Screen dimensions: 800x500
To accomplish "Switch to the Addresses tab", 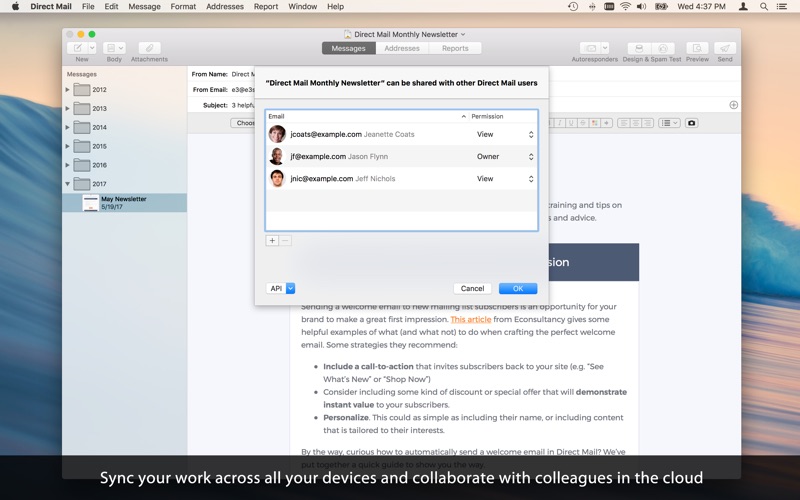I will point(402,48).
